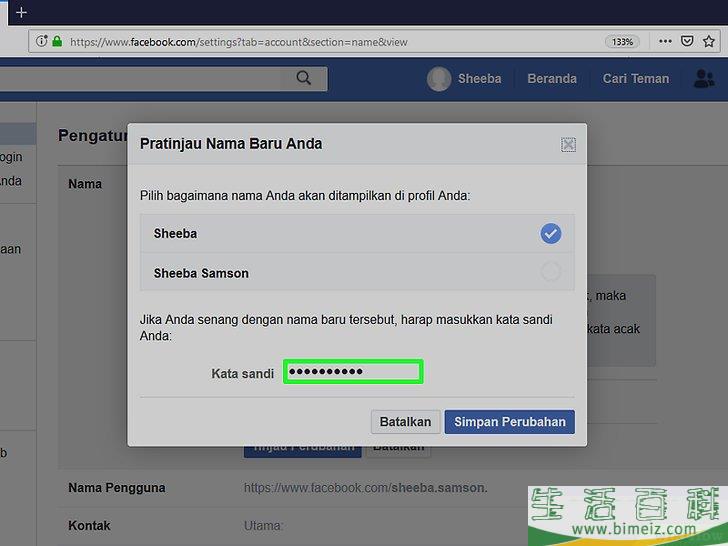Click the Kontak settings row label
Image resolution: width=728 pixels, height=546 pixels.
(x=89, y=526)
